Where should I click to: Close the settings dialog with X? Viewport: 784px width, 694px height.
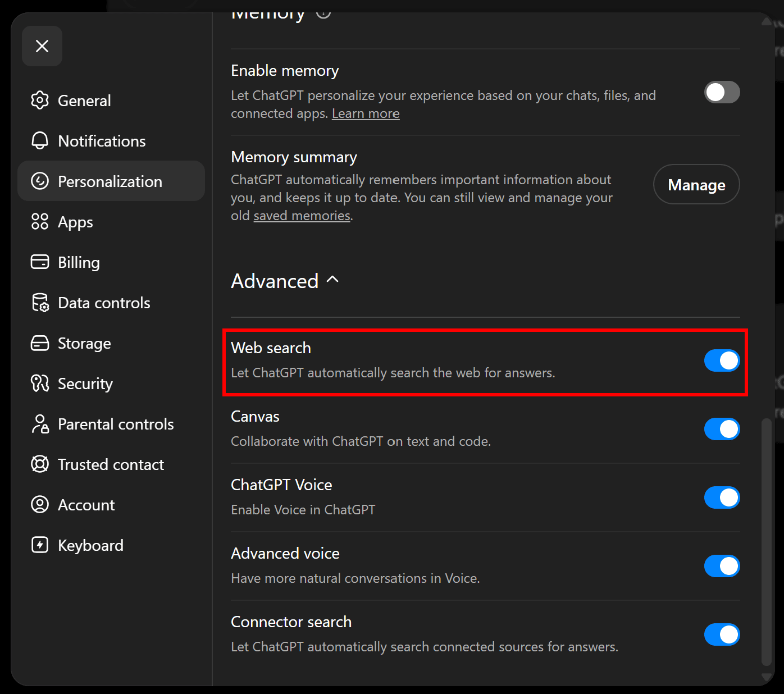click(x=42, y=46)
